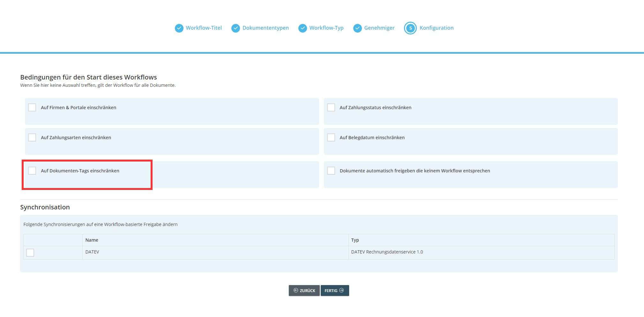Check Auf Dokumenten-Tags einschränken
Image resolution: width=644 pixels, height=317 pixels.
(x=32, y=170)
